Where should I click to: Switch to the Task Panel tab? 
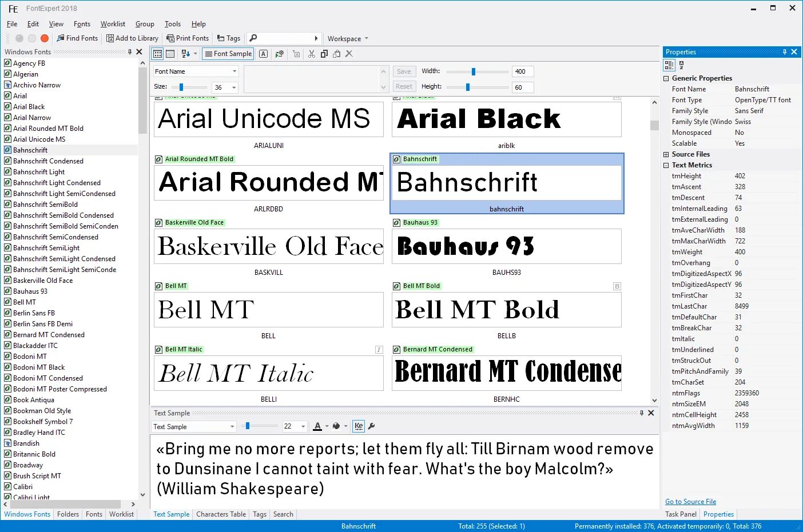[x=681, y=514]
